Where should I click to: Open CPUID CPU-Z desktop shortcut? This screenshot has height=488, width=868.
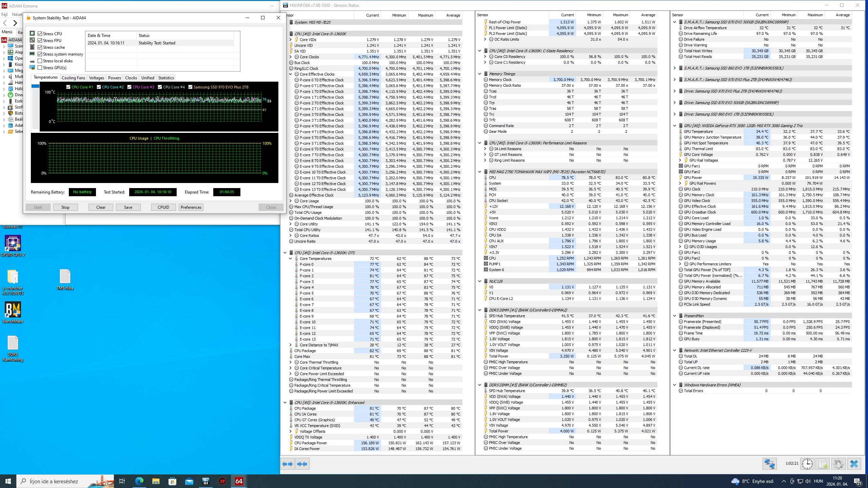(13, 243)
